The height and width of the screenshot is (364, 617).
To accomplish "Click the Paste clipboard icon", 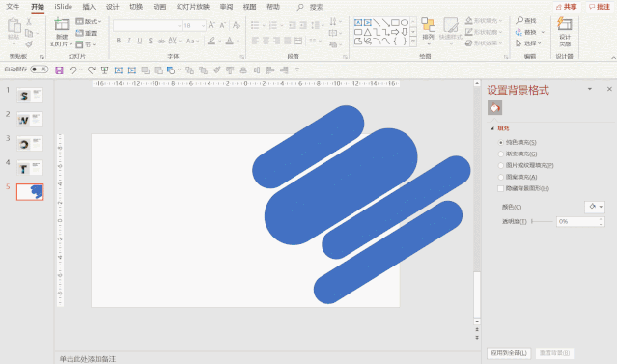I will coord(14,26).
